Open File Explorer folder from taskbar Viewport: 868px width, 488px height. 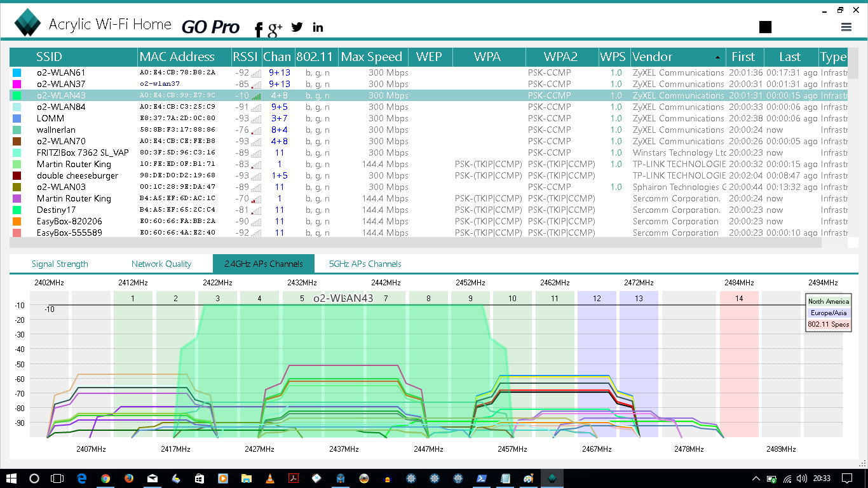tap(246, 478)
